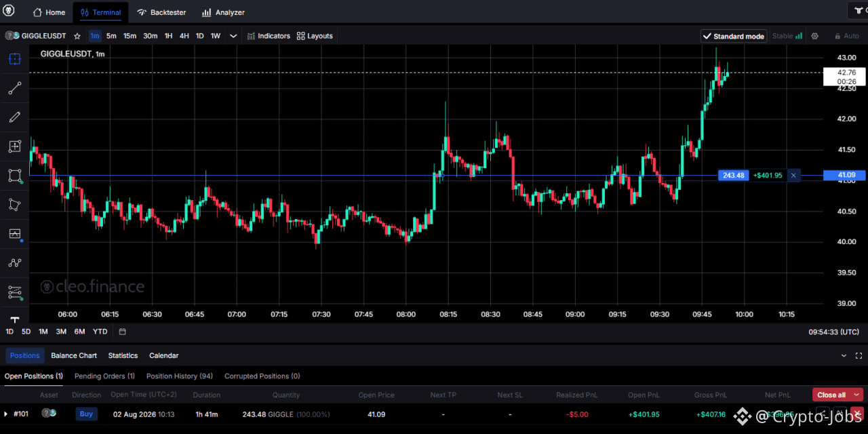
Task: Set chart range to 1D at bottom
Action: point(9,332)
